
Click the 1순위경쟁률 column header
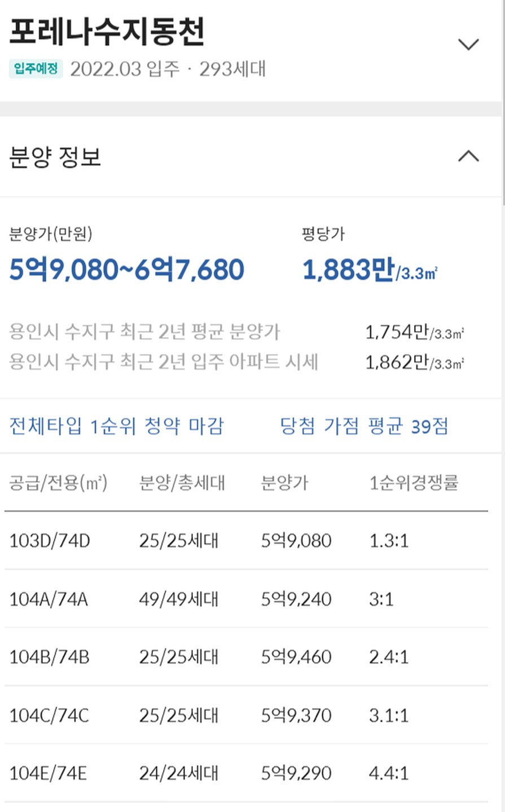(414, 483)
